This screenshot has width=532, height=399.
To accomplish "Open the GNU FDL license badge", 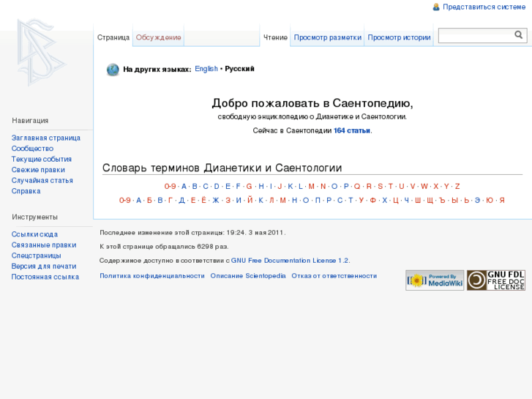I will pyautogui.click(x=496, y=280).
